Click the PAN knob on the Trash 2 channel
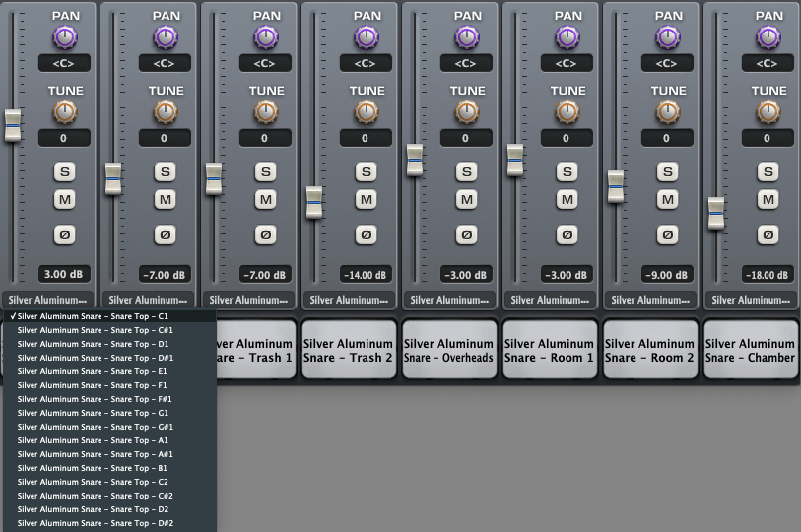The height and width of the screenshot is (532, 801). click(x=366, y=37)
